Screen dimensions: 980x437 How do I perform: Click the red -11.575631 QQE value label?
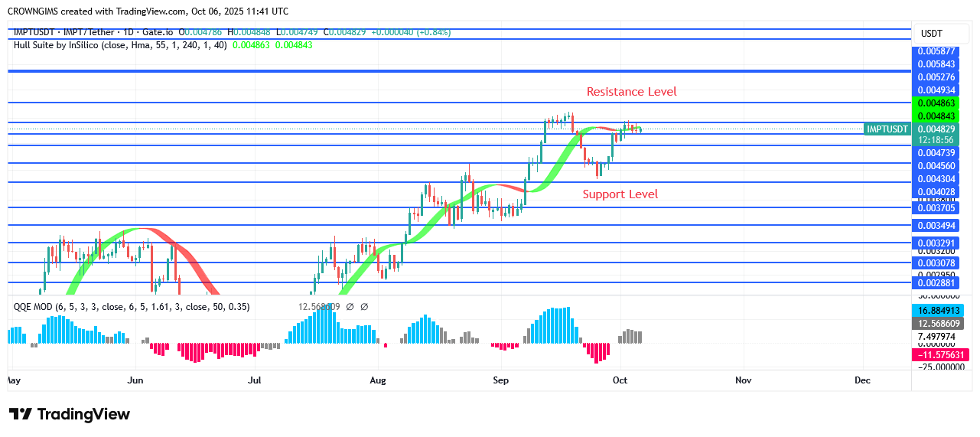(941, 355)
